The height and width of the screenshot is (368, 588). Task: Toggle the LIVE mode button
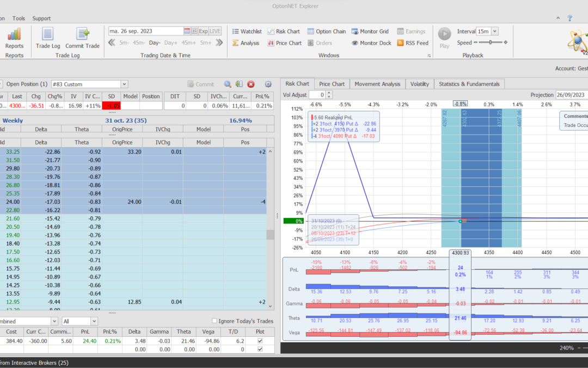pos(216,31)
